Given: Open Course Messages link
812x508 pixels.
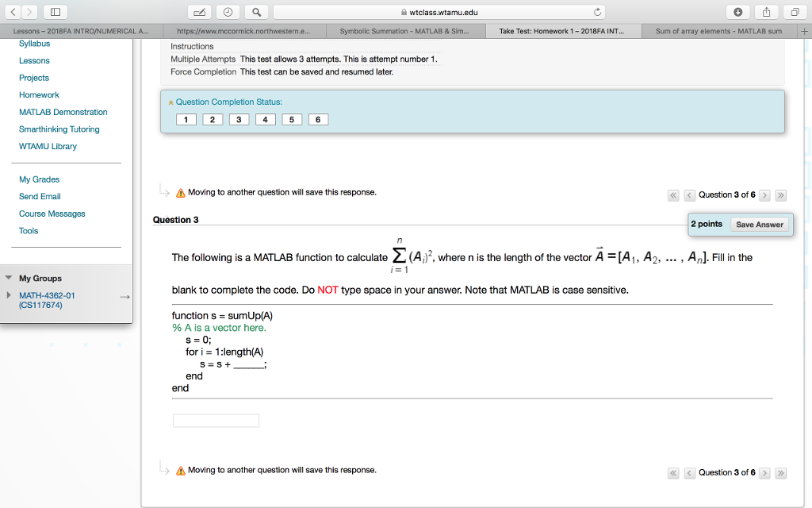Looking at the screenshot, I should point(52,214).
